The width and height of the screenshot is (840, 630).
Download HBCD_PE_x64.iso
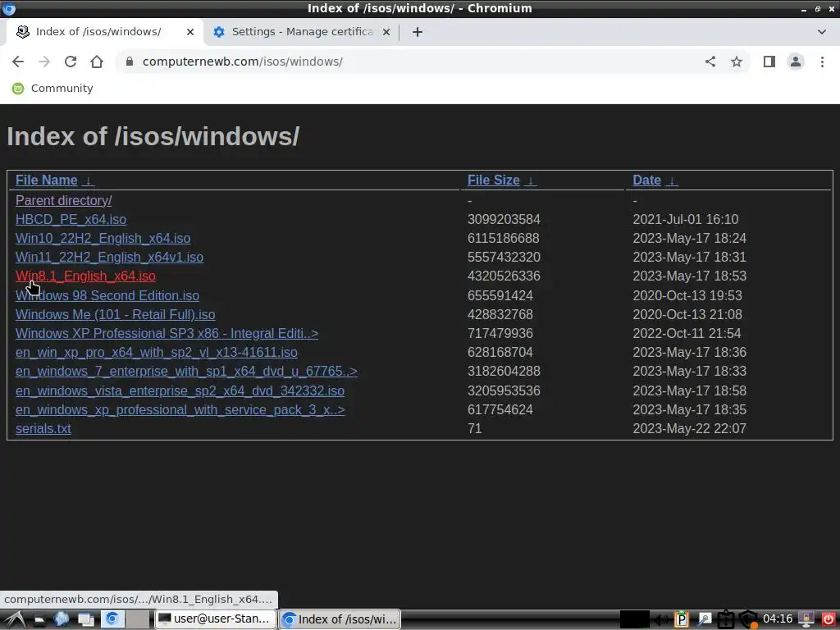tap(71, 220)
